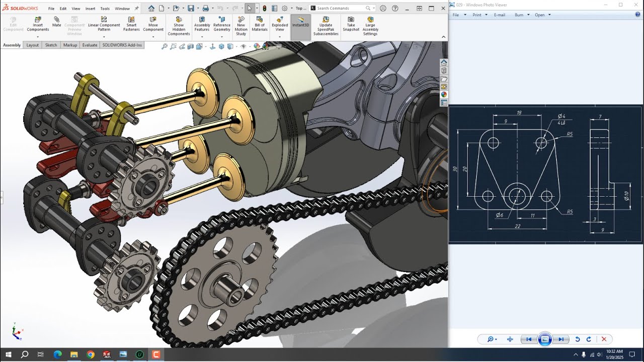Open the File Properties icon
Viewport: 644px width, 362px height.
pos(274,8)
